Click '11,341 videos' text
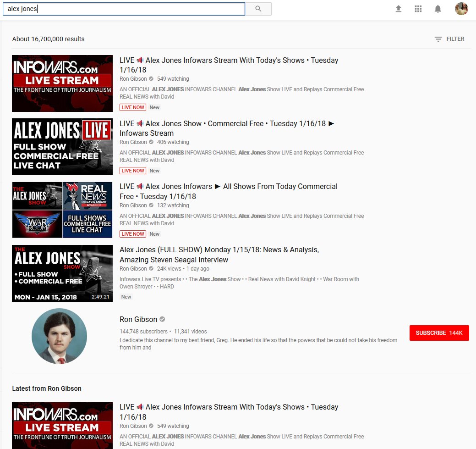The width and height of the screenshot is (476, 449). [190, 331]
